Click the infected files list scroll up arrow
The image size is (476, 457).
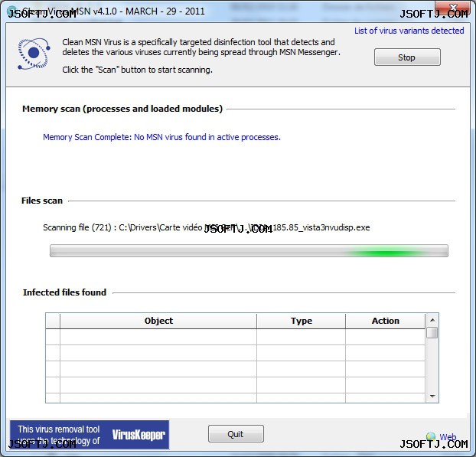click(432, 320)
